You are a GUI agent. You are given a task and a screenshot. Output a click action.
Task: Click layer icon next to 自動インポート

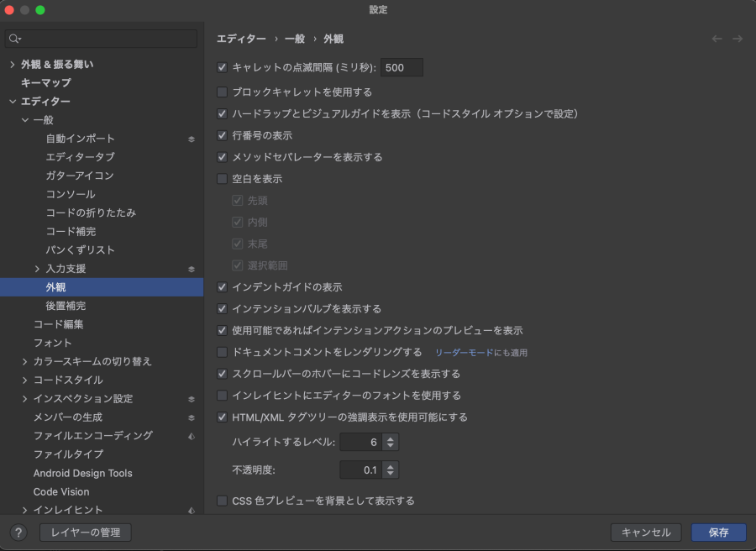tap(192, 139)
